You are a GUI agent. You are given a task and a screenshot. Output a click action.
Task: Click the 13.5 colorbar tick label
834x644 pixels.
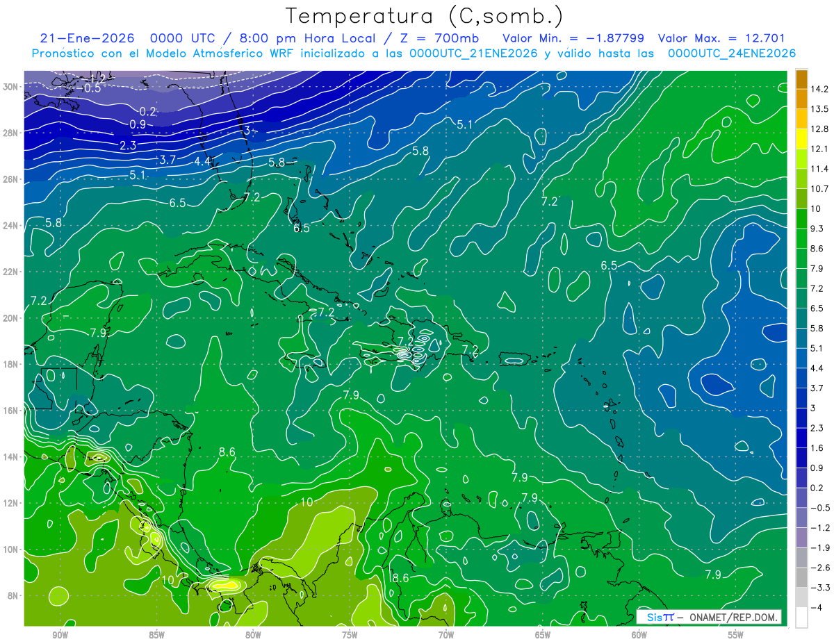[819, 109]
